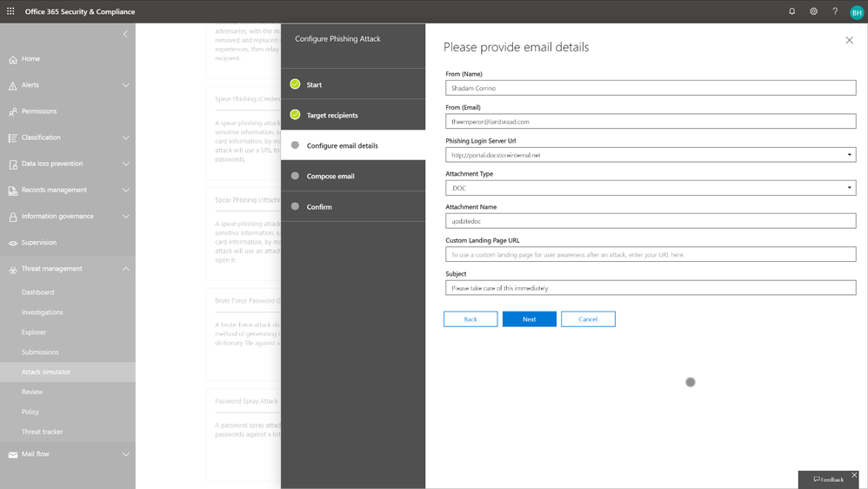Click the From (Name) input field

651,88
